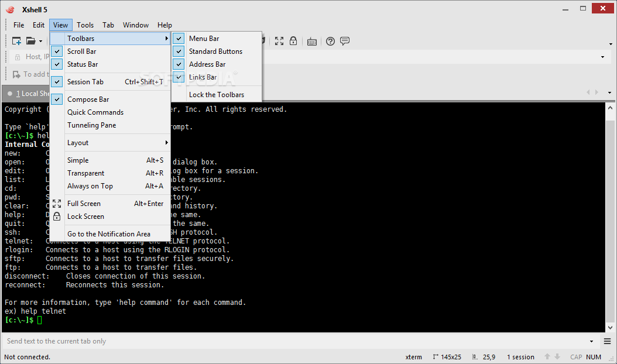Screen dimensions: 617x364
Task: Click the Open session folder icon
Action: pyautogui.click(x=30, y=41)
